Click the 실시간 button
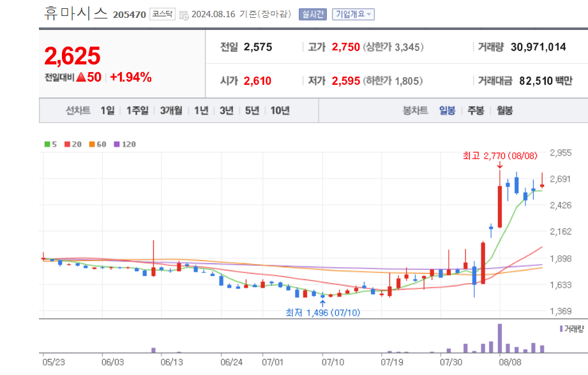The height and width of the screenshot is (375, 588). click(x=313, y=14)
